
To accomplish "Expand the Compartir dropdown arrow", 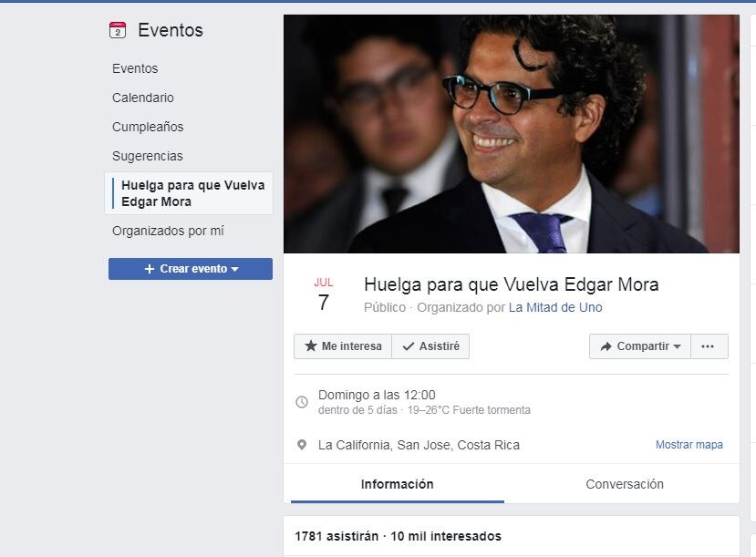I will [677, 347].
